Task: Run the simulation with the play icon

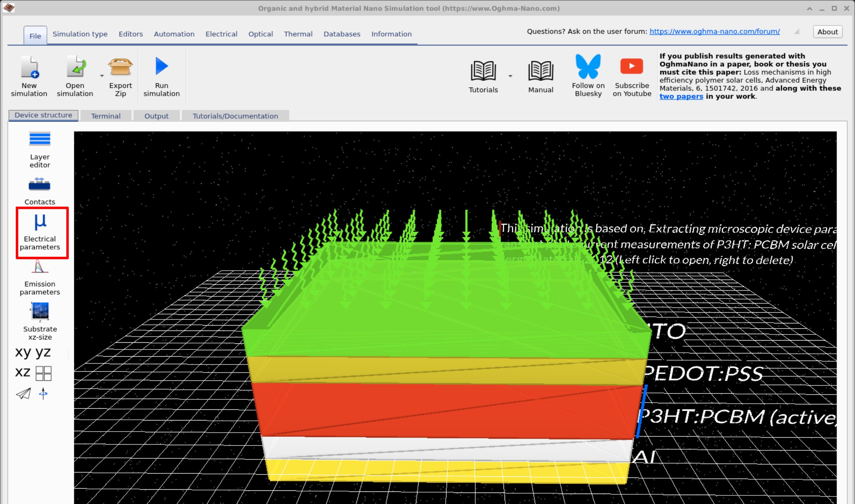Action: click(x=161, y=66)
